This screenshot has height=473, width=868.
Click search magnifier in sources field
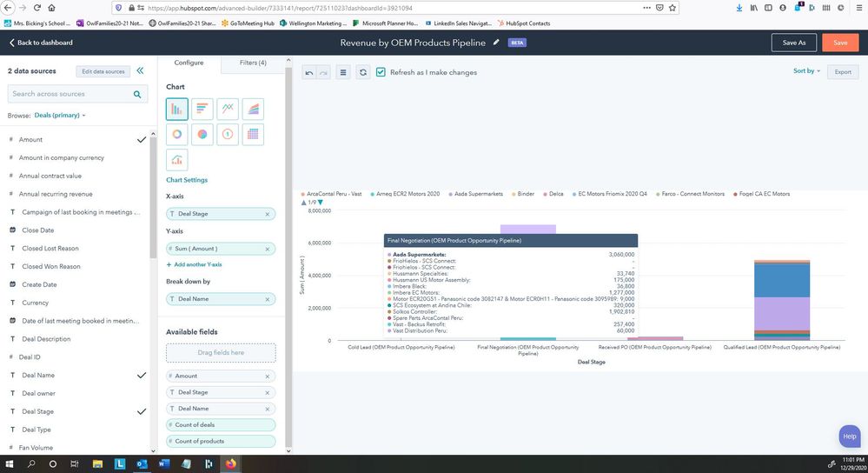137,94
